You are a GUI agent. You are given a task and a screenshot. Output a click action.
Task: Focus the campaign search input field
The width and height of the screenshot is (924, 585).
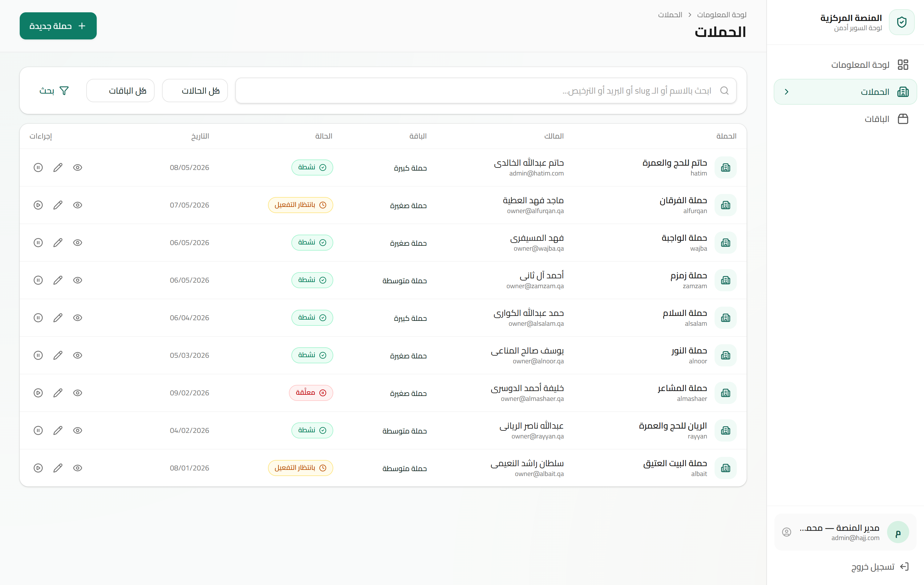tap(486, 91)
